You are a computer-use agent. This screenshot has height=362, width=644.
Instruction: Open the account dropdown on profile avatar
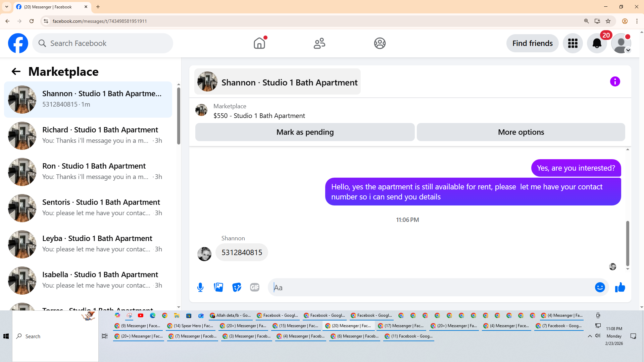[628, 50]
